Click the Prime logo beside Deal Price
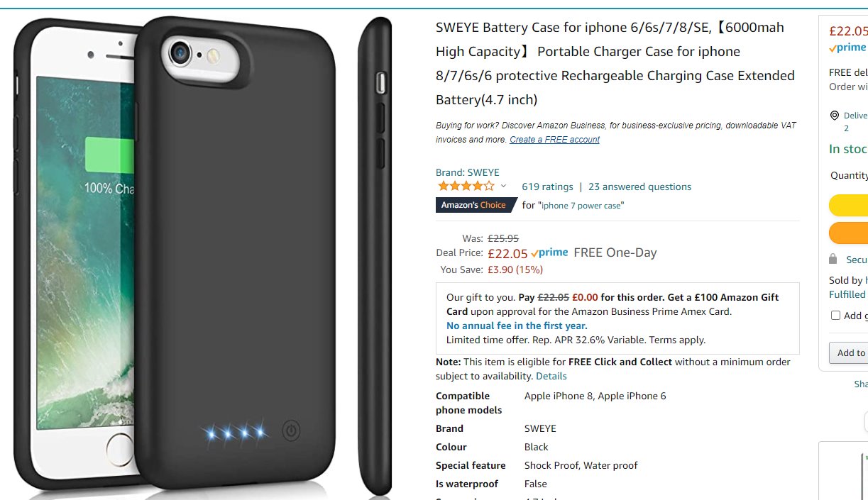 point(549,252)
